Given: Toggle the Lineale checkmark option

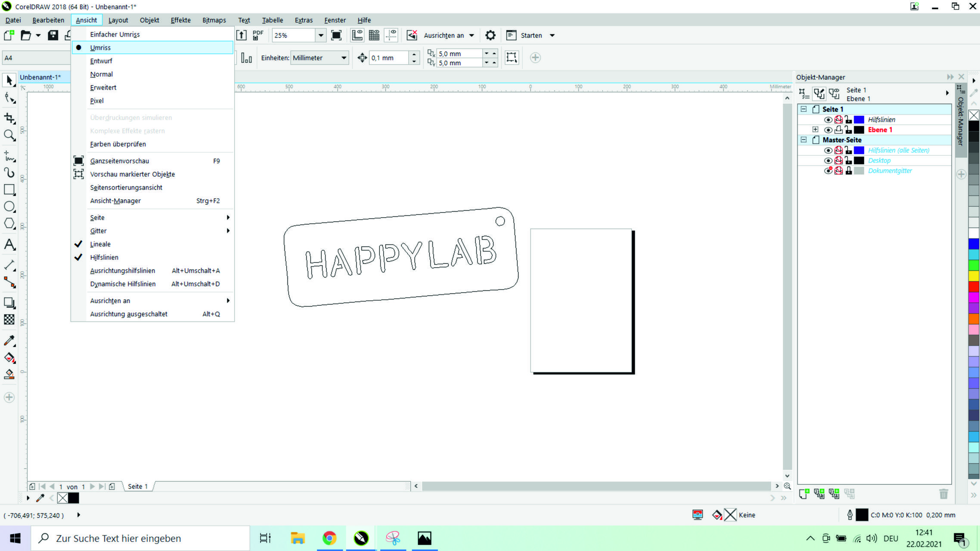Looking at the screenshot, I should [x=100, y=244].
